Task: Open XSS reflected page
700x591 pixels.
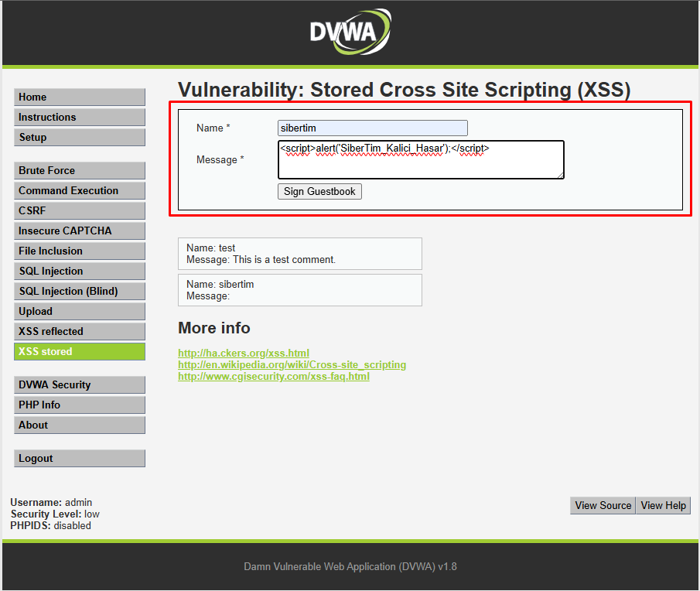Action: click(x=80, y=331)
